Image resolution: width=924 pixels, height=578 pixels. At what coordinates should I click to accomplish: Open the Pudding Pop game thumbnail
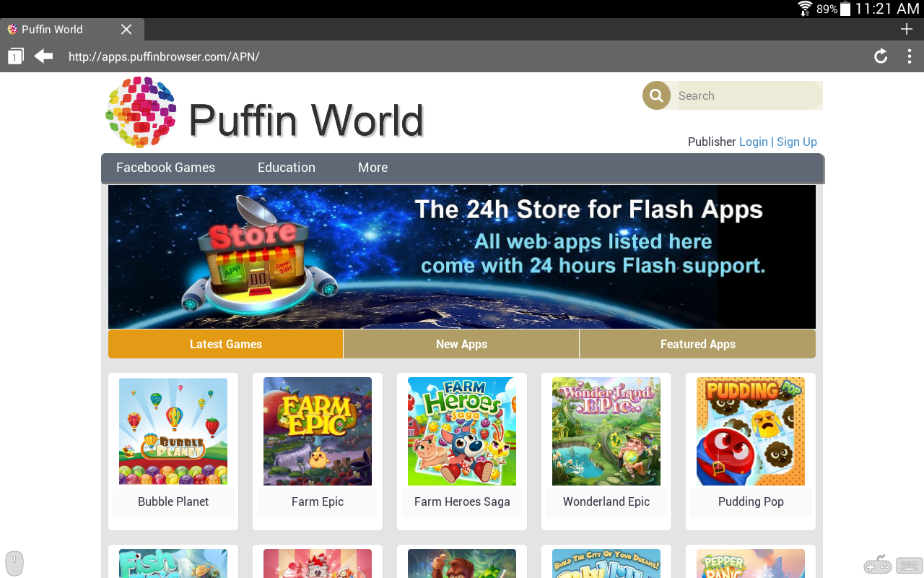click(751, 431)
